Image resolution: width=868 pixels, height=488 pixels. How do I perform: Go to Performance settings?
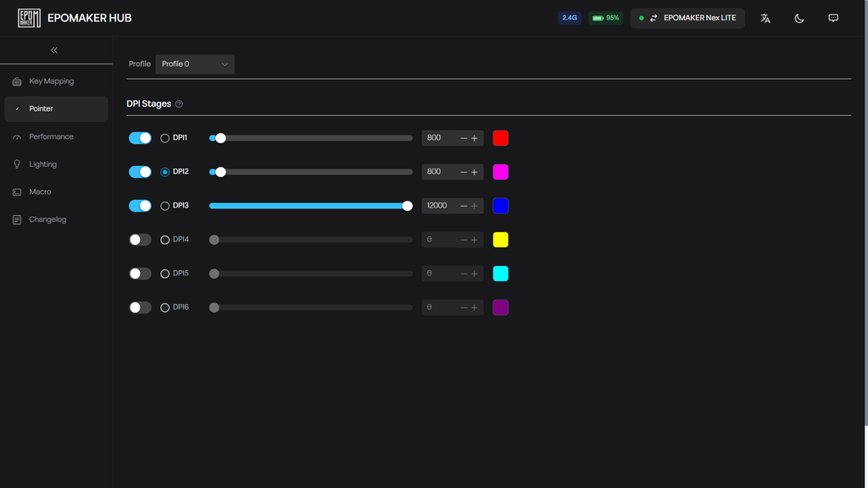tap(56, 136)
